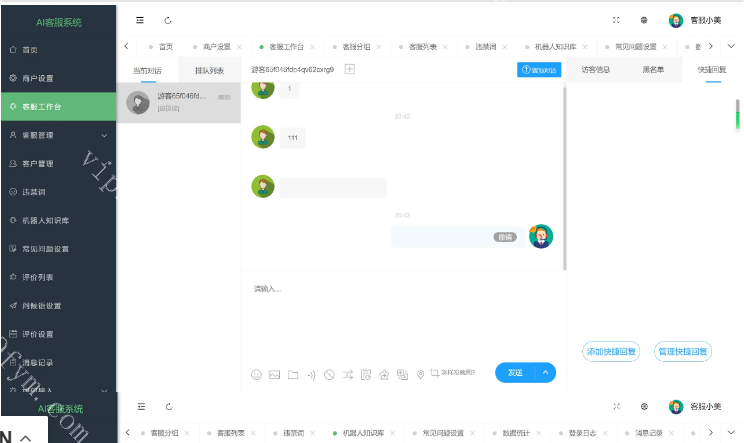Viewport: 744px width, 443px height.
Task: Open user menu 客服小美 in top header
Action: 695,20
